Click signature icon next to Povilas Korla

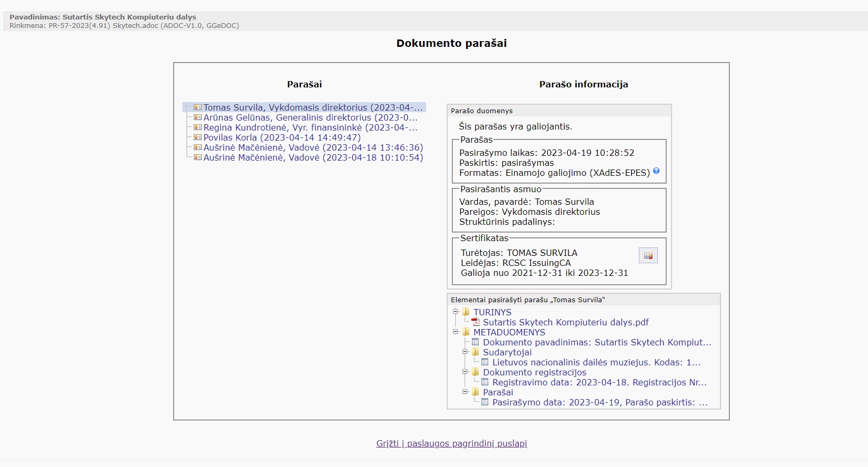(198, 137)
